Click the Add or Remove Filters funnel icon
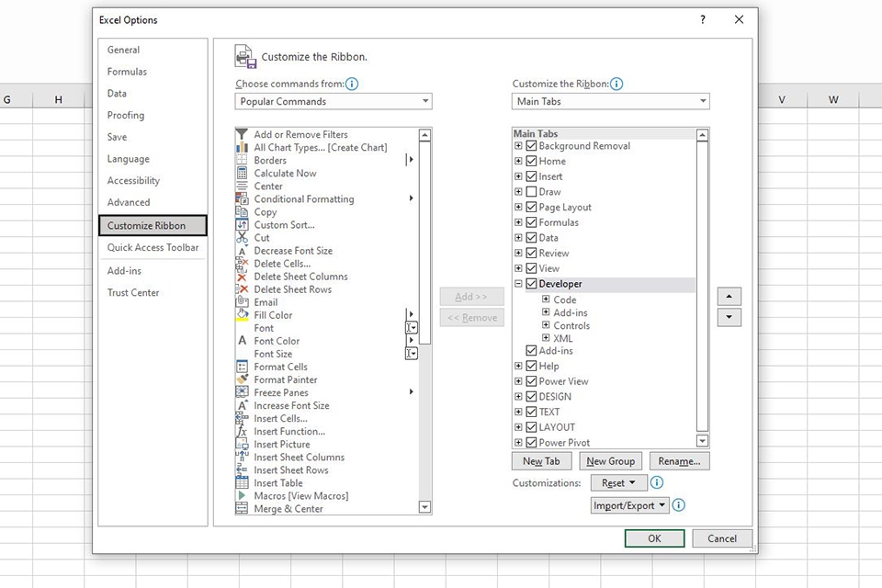The width and height of the screenshot is (882, 588). tap(242, 134)
